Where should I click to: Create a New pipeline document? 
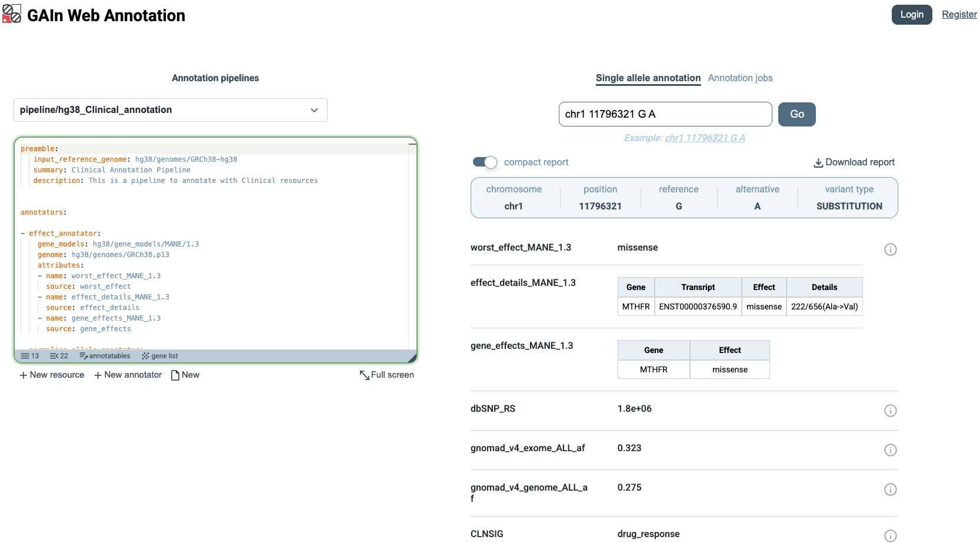(x=185, y=375)
